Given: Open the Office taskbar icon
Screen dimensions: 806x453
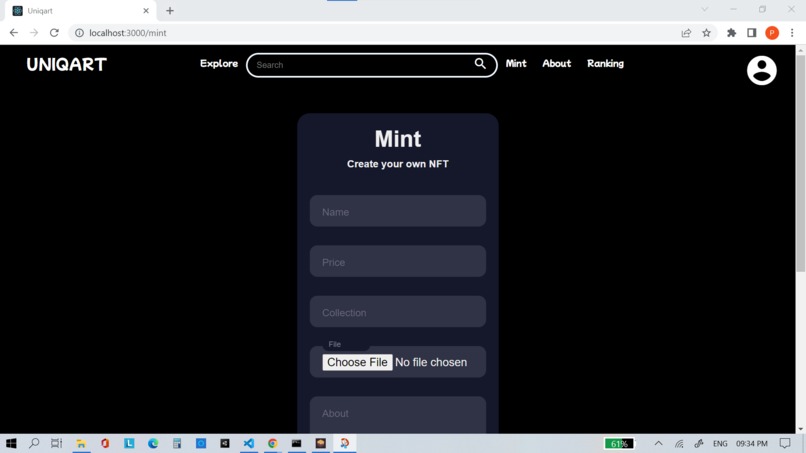Looking at the screenshot, I should coord(105,443).
